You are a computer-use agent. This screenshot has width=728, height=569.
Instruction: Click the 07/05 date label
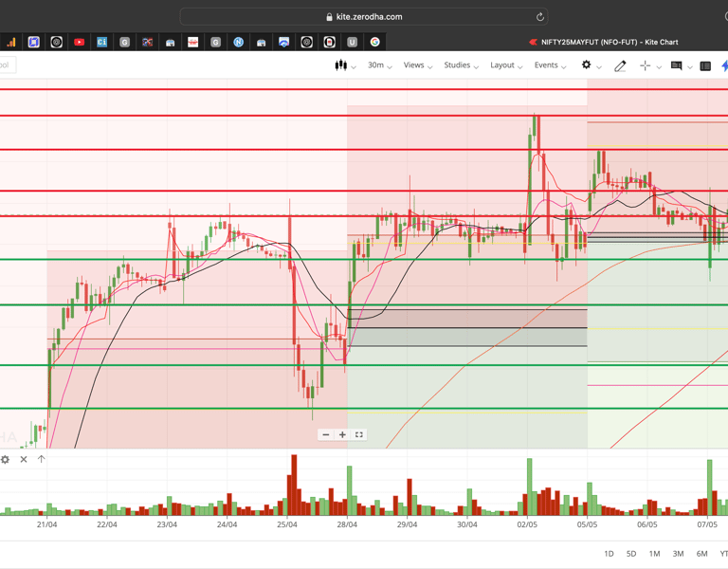tap(707, 524)
